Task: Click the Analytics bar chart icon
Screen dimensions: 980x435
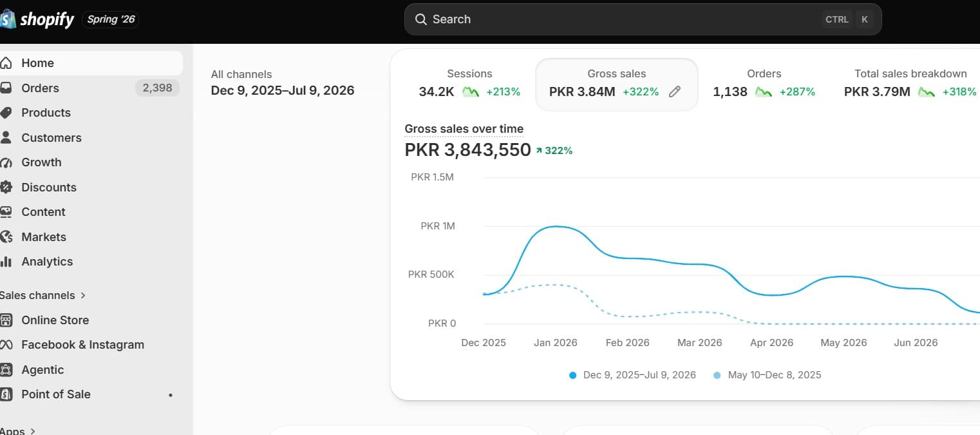Action: (6, 262)
